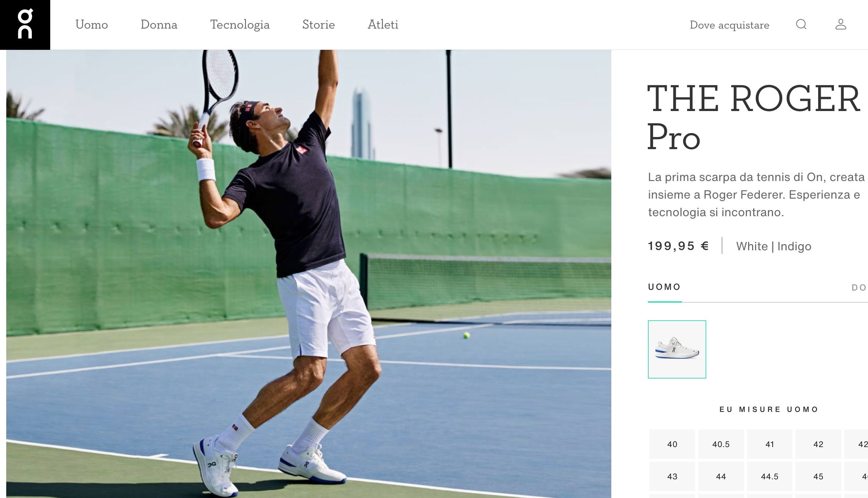This screenshot has width=868, height=498.
Task: Open the search magnifier icon
Action: [x=801, y=25]
